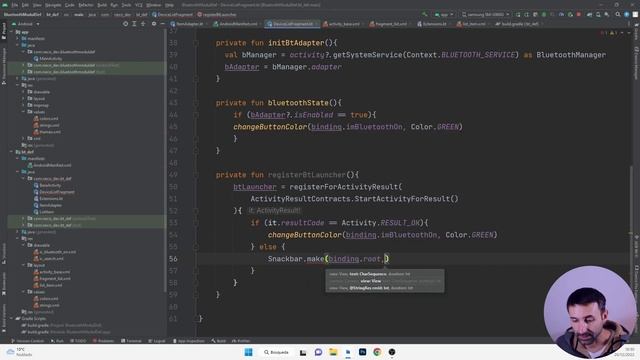Open the weather widget on taskbar

point(20,352)
